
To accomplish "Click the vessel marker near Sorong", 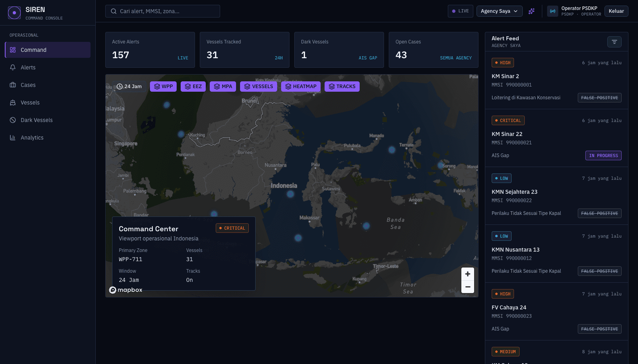I will (441, 165).
